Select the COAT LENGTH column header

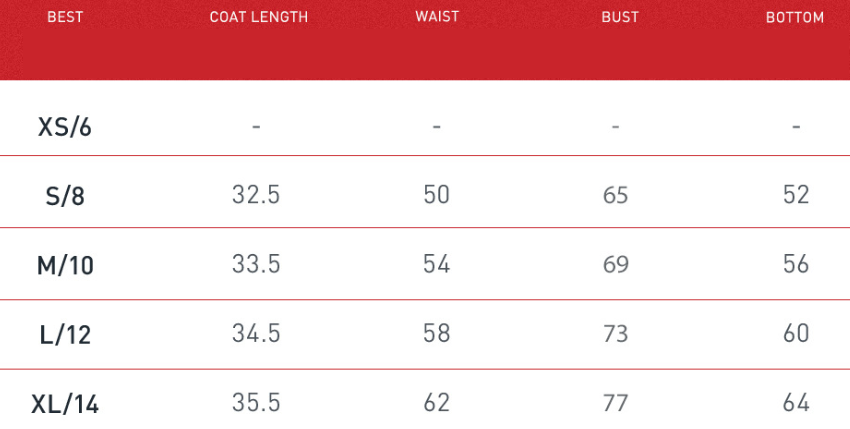point(258,17)
